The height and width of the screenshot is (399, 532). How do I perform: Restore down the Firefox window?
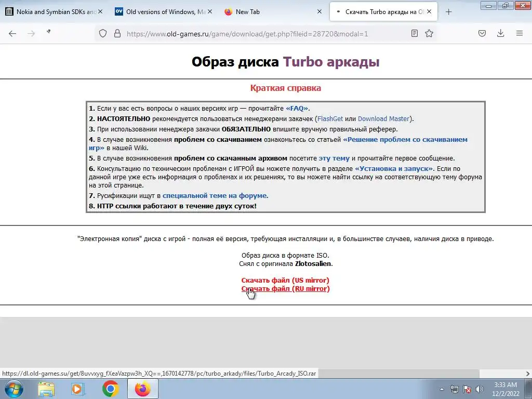point(506,5)
